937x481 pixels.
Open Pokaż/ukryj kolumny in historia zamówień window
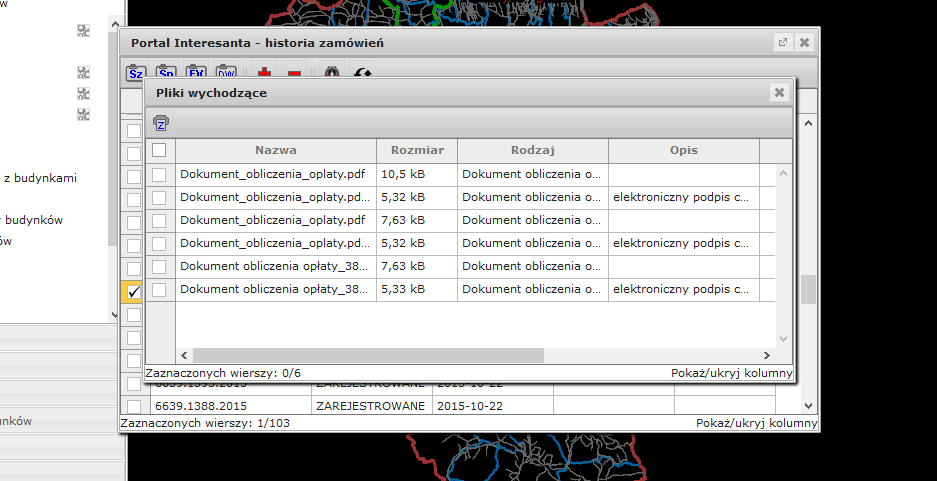(757, 423)
